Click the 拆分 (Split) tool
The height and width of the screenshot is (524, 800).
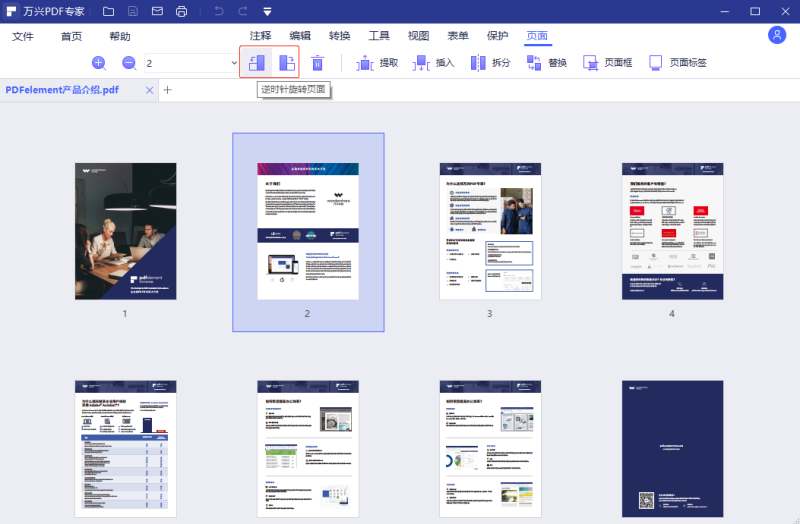coord(490,63)
